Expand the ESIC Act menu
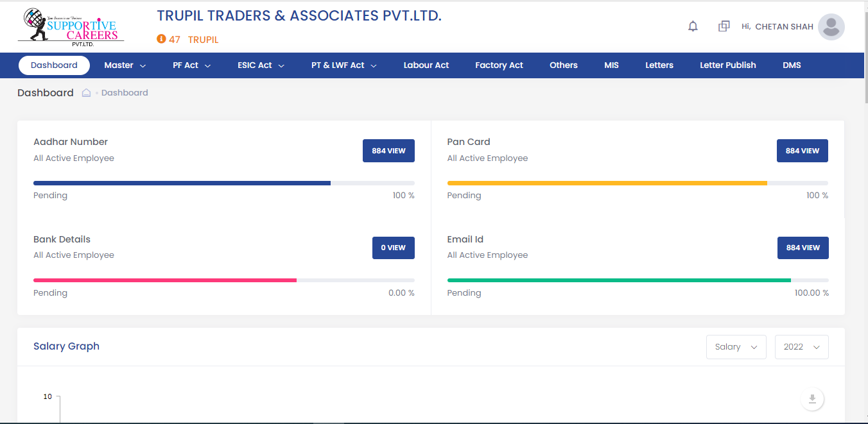 [261, 65]
